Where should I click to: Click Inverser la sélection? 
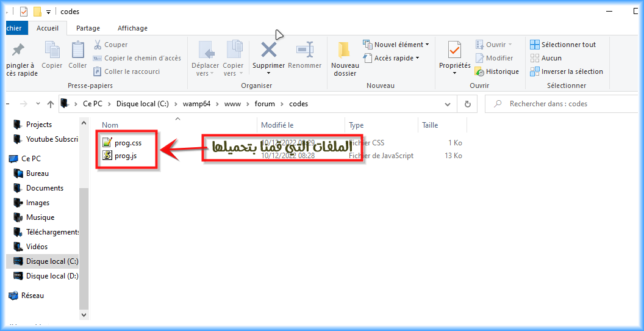[567, 71]
